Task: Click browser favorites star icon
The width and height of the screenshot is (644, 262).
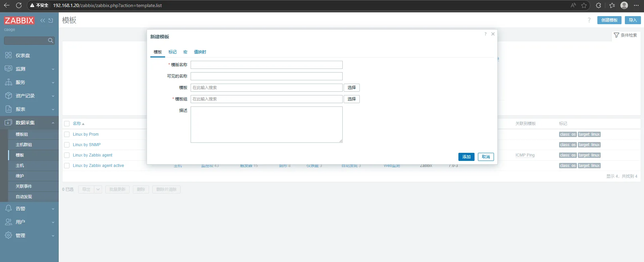Action: tap(584, 5)
